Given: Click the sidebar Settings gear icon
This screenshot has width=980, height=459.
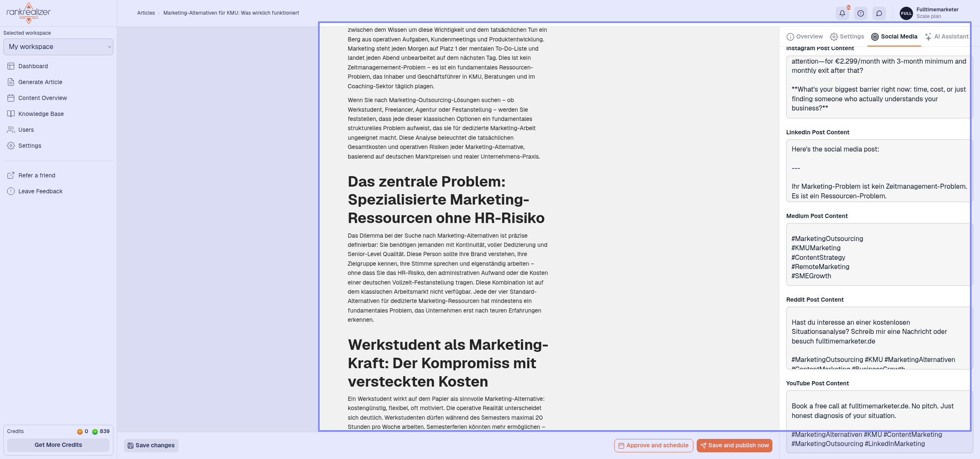Looking at the screenshot, I should coord(11,146).
